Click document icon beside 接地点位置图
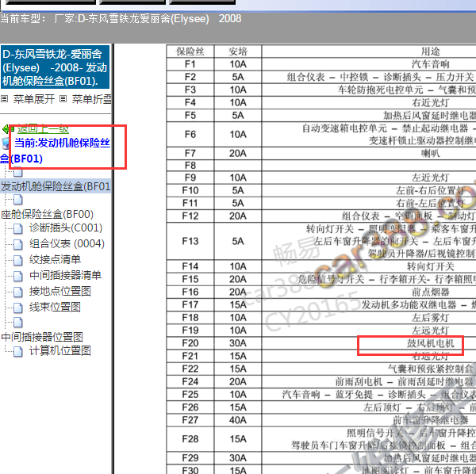Viewport: 476px width, 474px height. click(18, 292)
